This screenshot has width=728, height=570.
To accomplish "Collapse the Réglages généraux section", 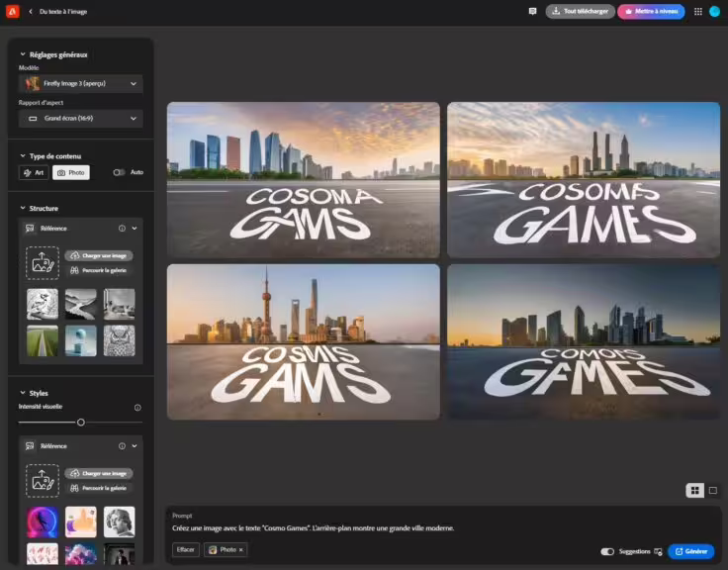I will tap(23, 54).
